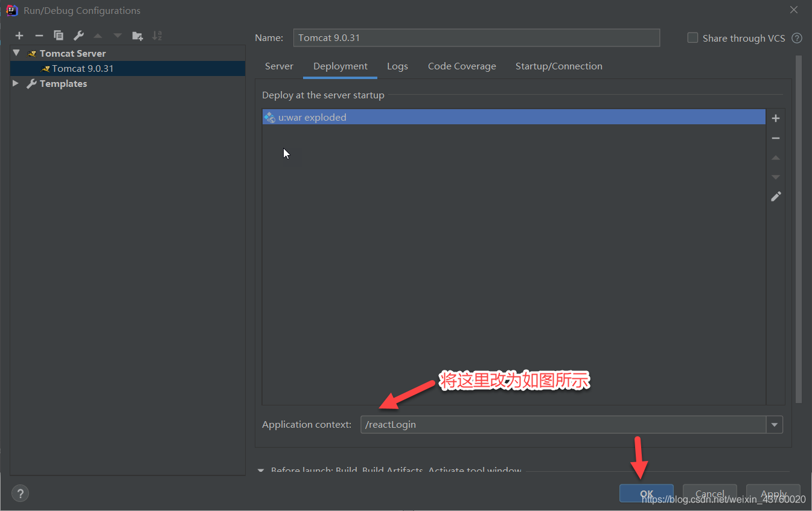This screenshot has width=812, height=511.
Task: Click help icon next to Share through VCS
Action: tap(797, 38)
